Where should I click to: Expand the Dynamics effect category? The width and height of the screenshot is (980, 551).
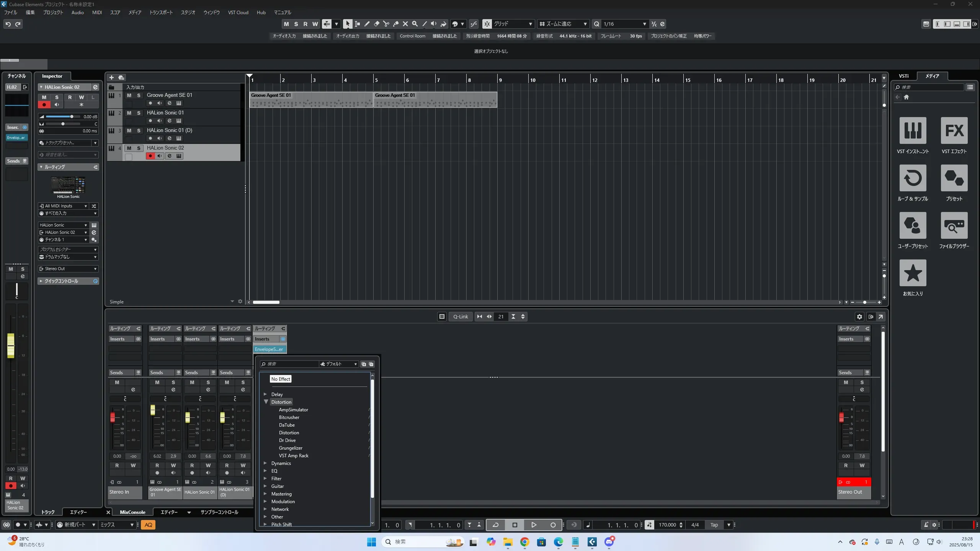(265, 463)
